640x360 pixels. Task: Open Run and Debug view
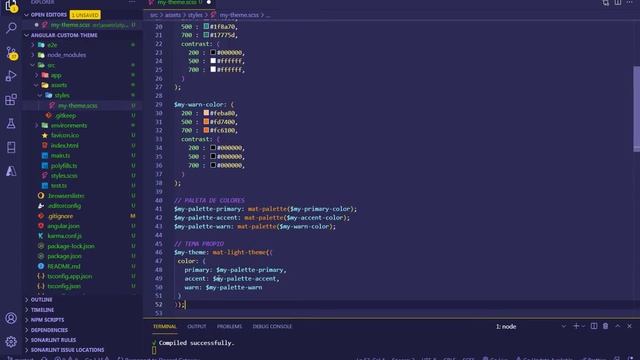11,76
